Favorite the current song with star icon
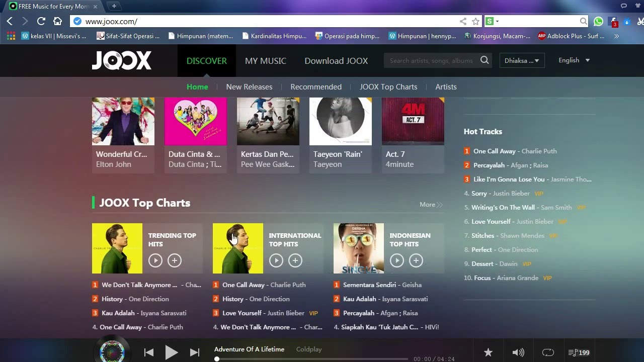Image resolution: width=644 pixels, height=362 pixels. click(x=488, y=352)
